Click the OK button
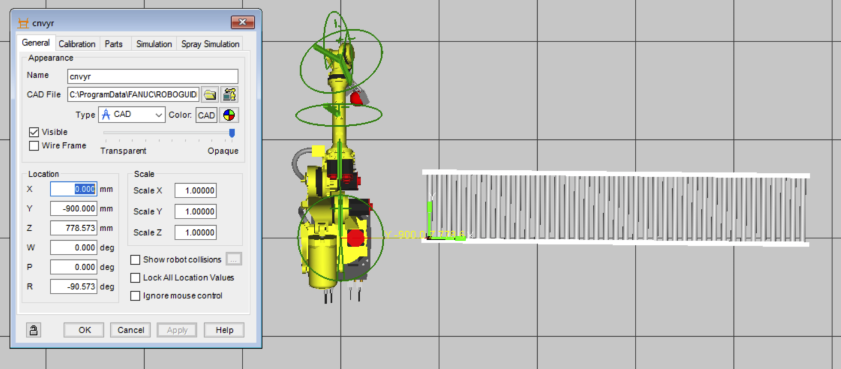841x369 pixels. click(85, 330)
